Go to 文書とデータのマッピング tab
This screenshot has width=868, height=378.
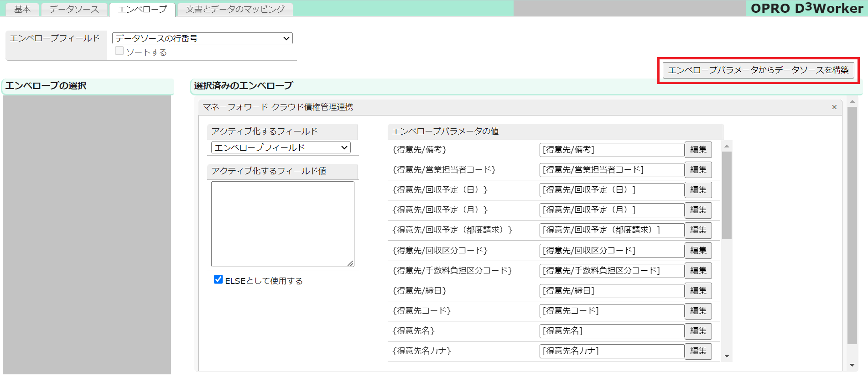click(x=235, y=9)
